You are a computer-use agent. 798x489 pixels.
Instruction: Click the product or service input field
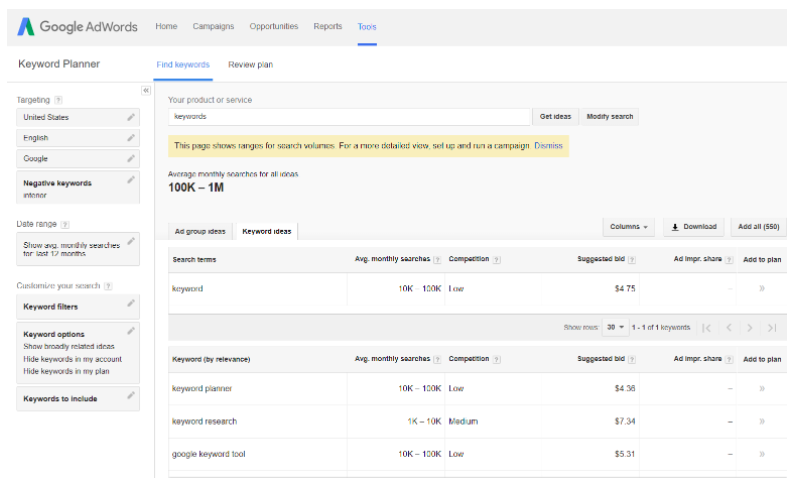pyautogui.click(x=349, y=117)
